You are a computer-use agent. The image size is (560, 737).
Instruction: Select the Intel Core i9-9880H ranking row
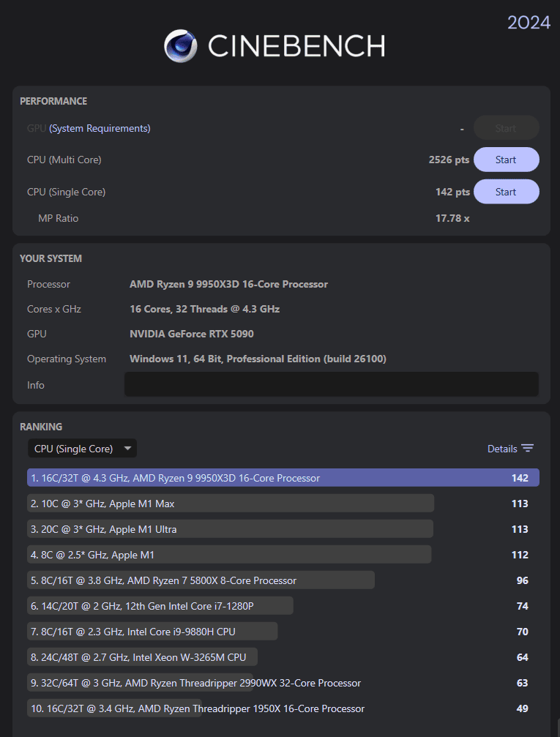click(x=283, y=632)
